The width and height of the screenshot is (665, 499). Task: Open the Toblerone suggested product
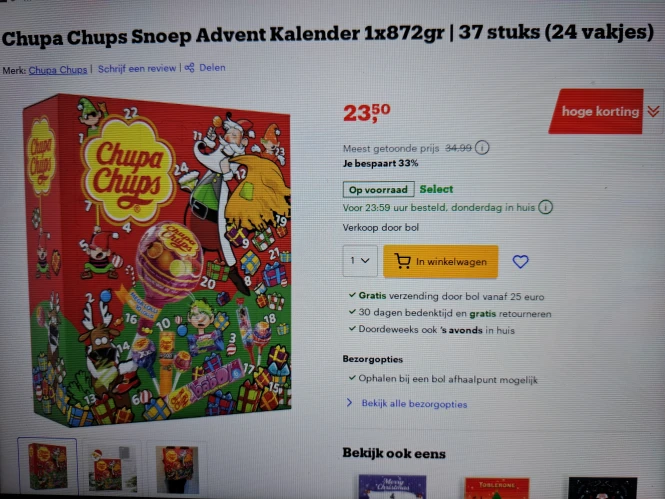pos(497,488)
